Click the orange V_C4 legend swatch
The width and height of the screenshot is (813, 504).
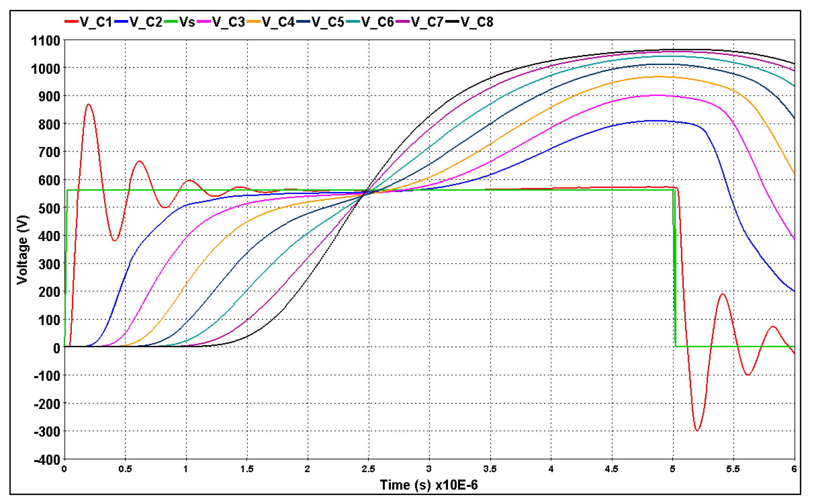(x=253, y=22)
